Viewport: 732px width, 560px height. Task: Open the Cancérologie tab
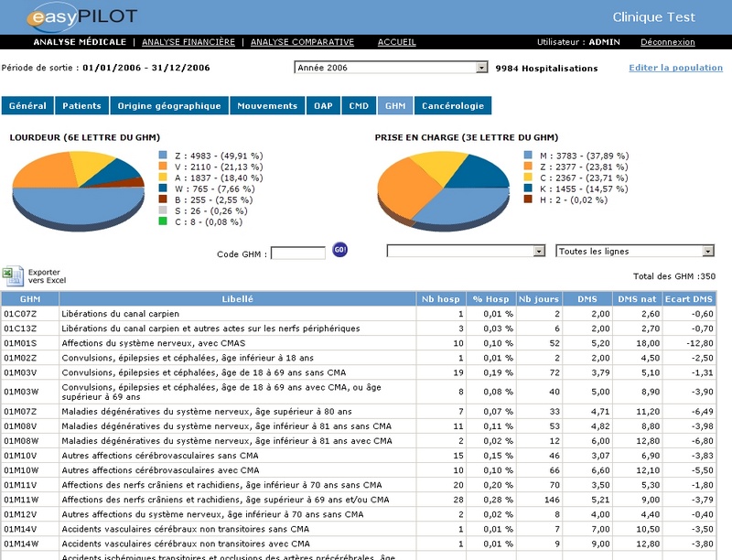(453, 105)
